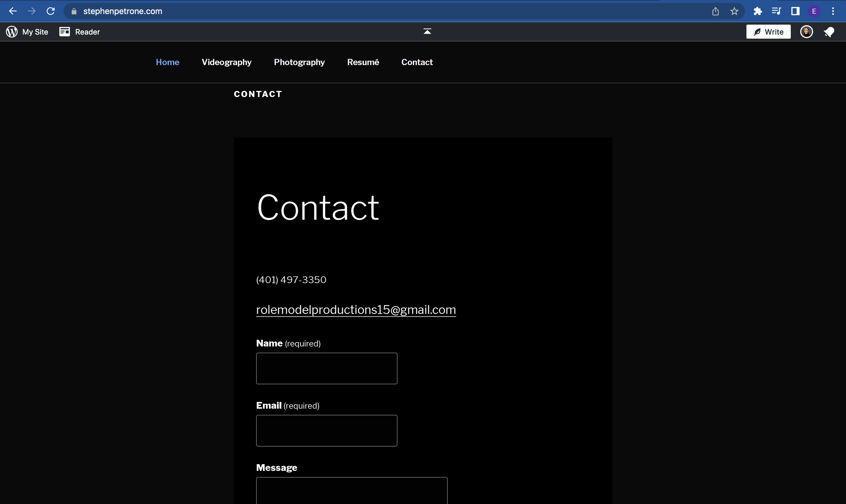
Task: Open the media control icon
Action: [776, 11]
